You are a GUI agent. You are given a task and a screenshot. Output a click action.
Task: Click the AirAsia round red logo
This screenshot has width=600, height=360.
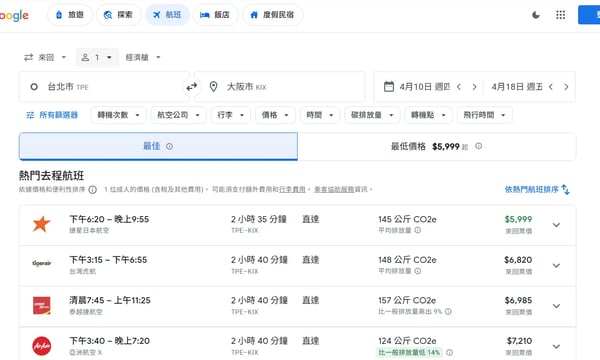[41, 346]
